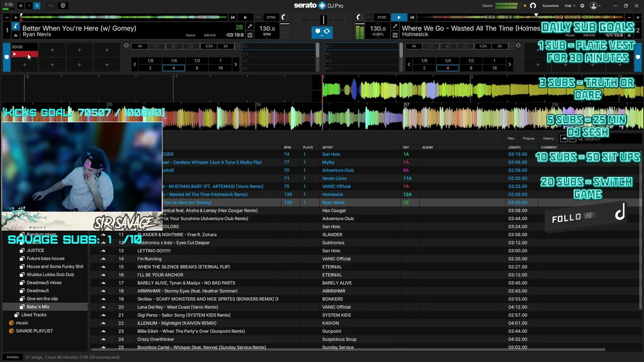
Task: Open left deck track edit pencil icon
Action: [250, 27]
